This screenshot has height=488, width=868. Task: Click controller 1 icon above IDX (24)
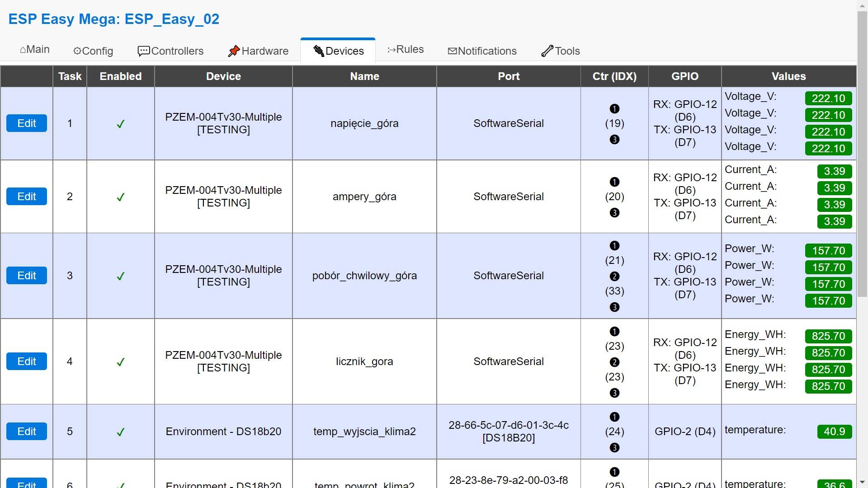point(614,417)
